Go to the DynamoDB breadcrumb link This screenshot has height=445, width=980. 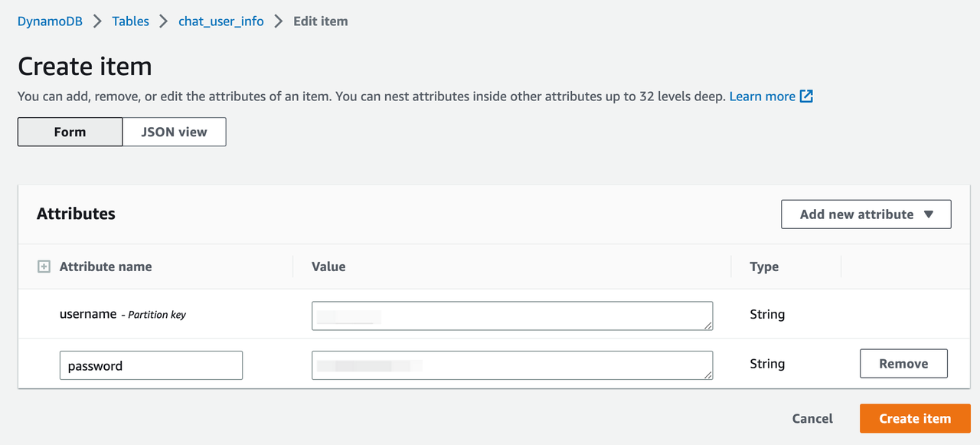click(50, 21)
